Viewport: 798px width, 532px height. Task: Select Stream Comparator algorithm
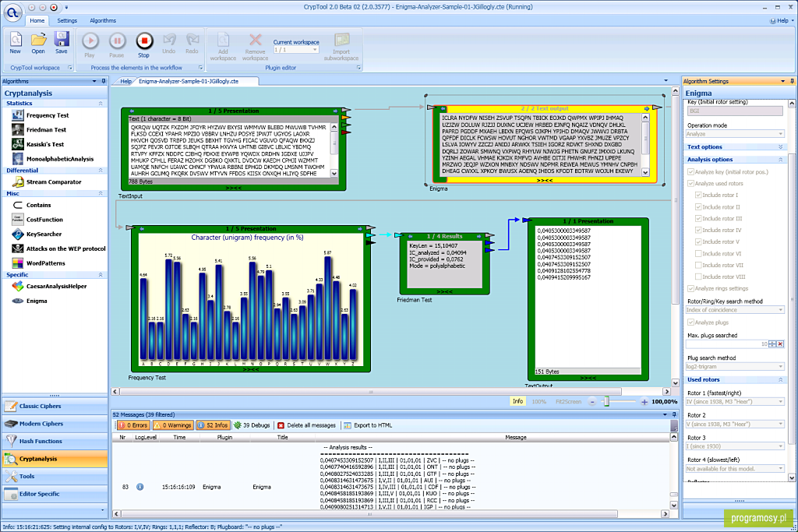(x=54, y=181)
